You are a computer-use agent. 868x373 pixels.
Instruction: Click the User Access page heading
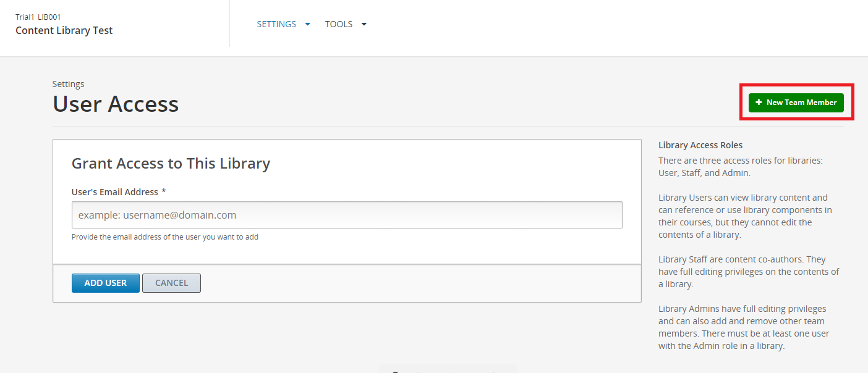pos(115,104)
